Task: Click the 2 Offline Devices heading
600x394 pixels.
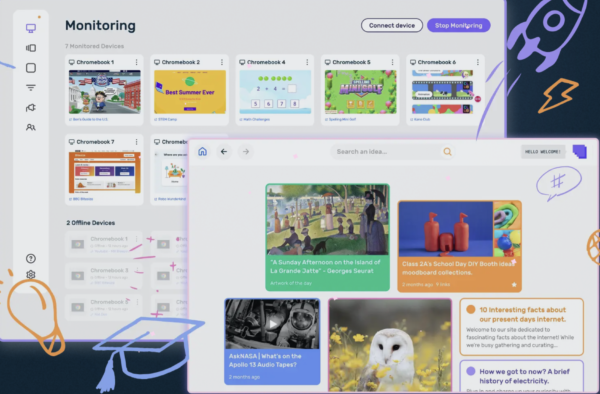Action: (91, 223)
